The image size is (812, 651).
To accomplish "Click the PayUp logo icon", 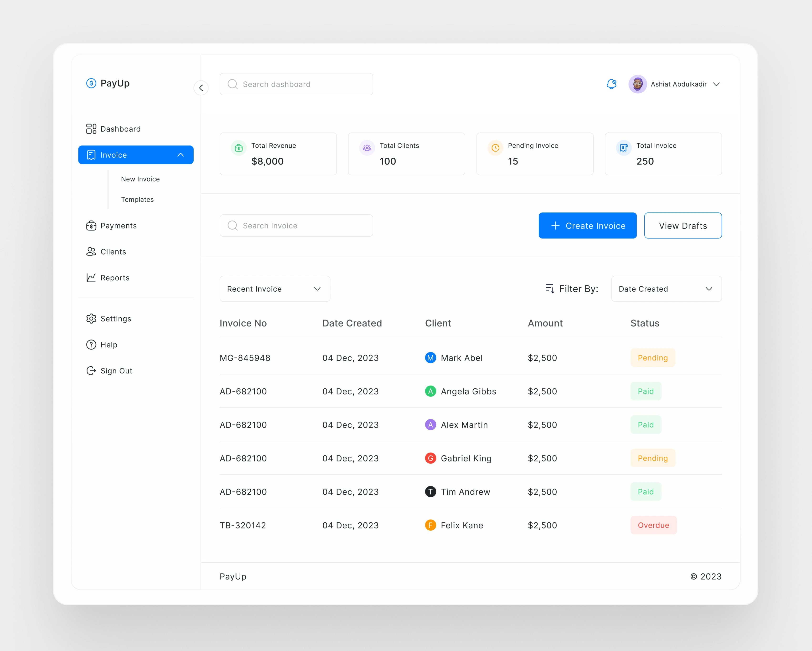I will [x=91, y=83].
